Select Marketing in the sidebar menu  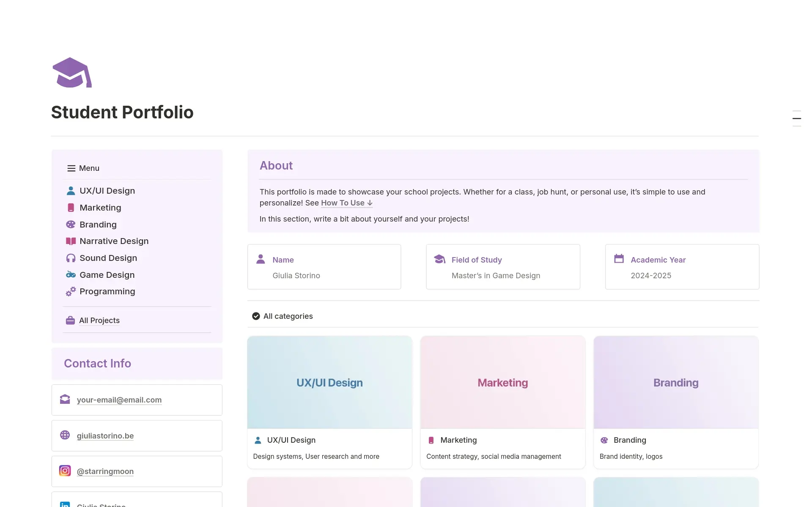tap(100, 207)
